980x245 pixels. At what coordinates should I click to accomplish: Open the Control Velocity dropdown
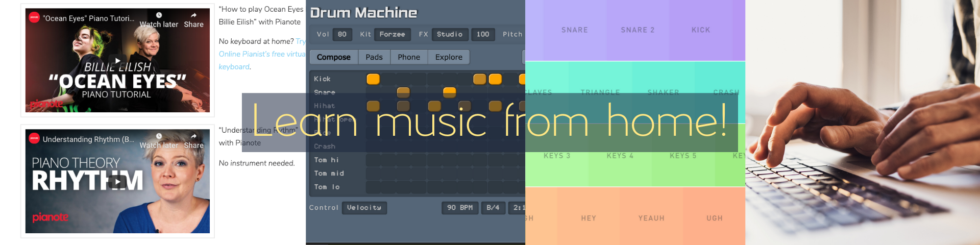364,208
